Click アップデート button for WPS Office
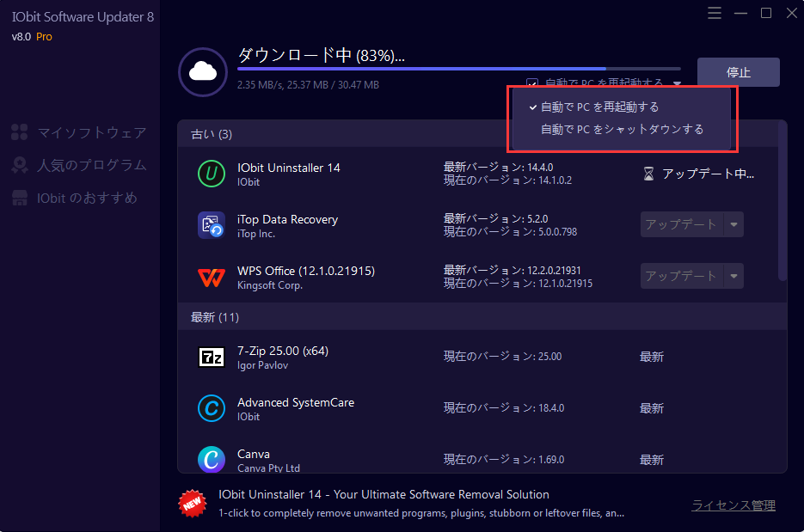Viewport: 804px width, 532px height. click(x=681, y=276)
